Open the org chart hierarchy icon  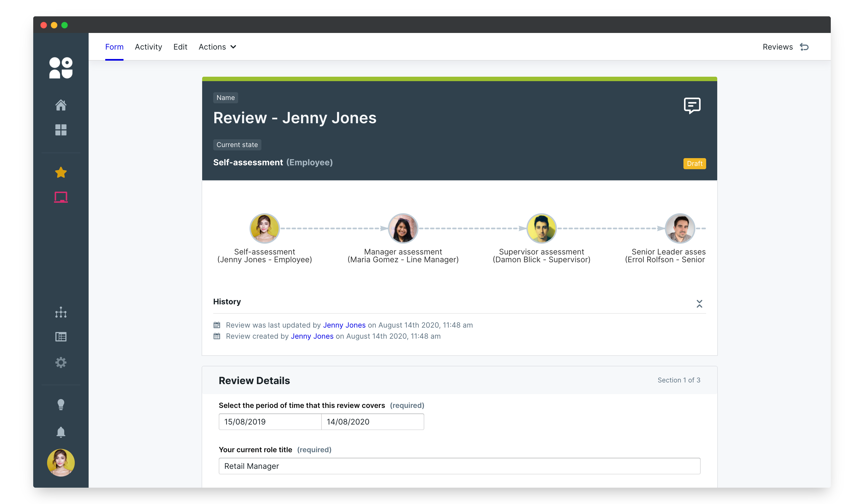(61, 312)
